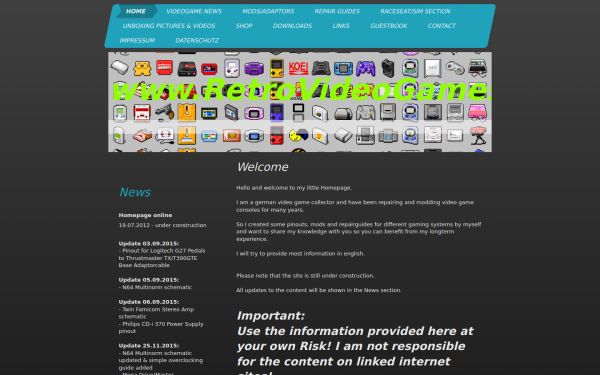Click the www.RetroVideoGames green banner title
This screenshot has width=600, height=375.
[302, 90]
